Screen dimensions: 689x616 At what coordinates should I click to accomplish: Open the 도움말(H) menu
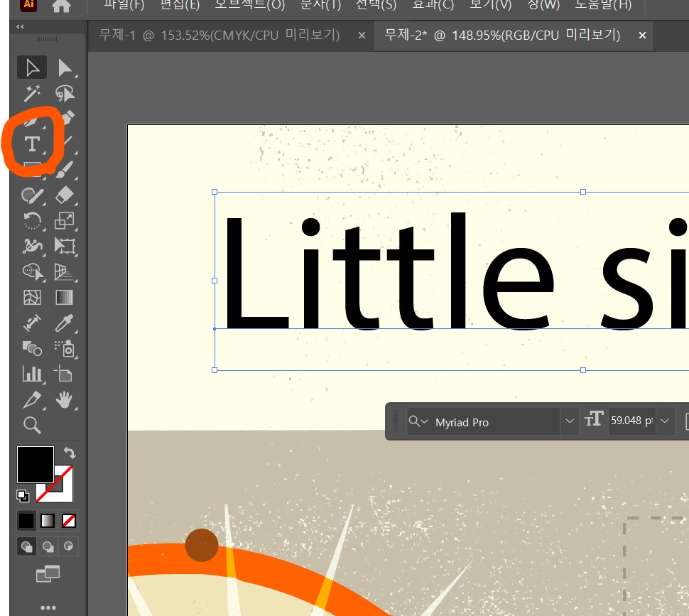[x=603, y=5]
